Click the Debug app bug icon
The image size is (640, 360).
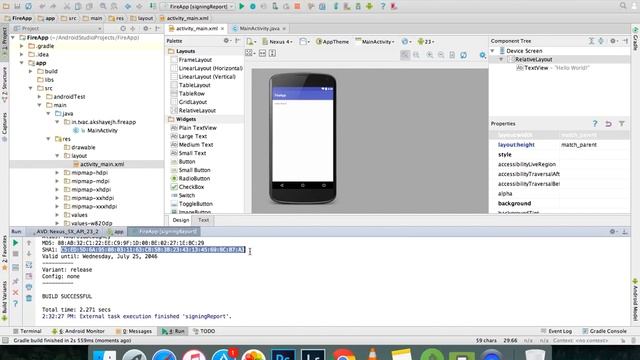pos(253,7)
